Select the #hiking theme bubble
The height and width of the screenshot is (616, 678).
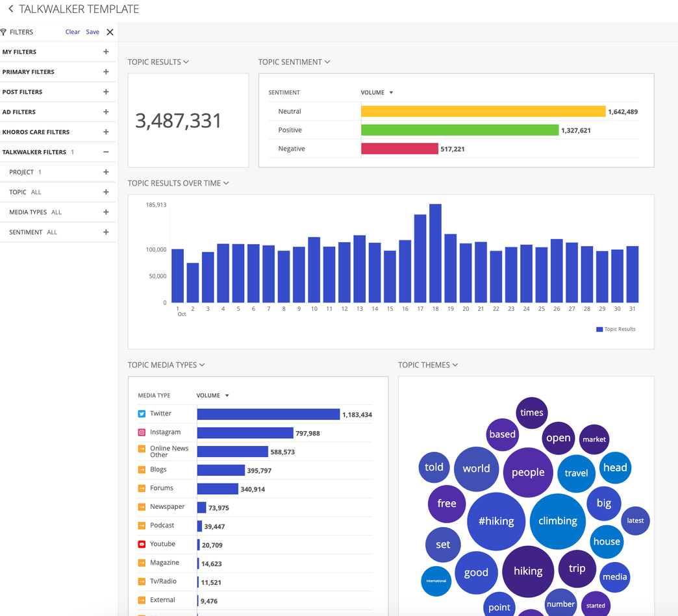[496, 521]
